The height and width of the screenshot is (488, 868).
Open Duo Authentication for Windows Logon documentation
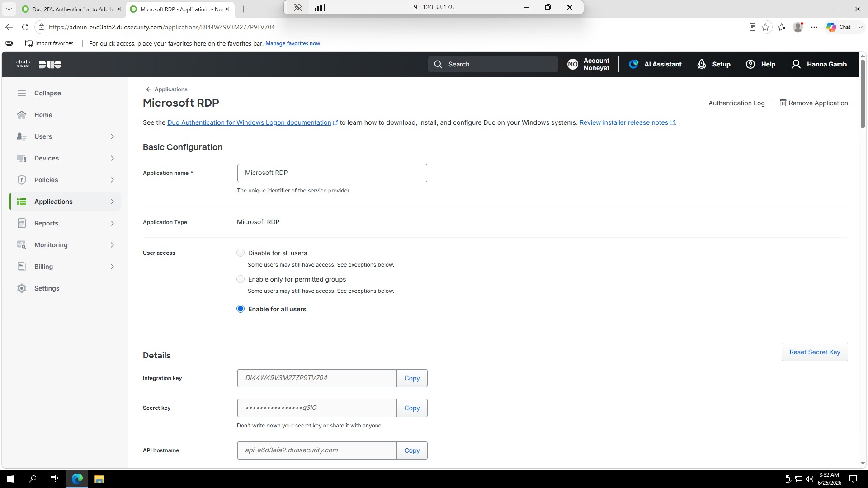click(x=253, y=122)
